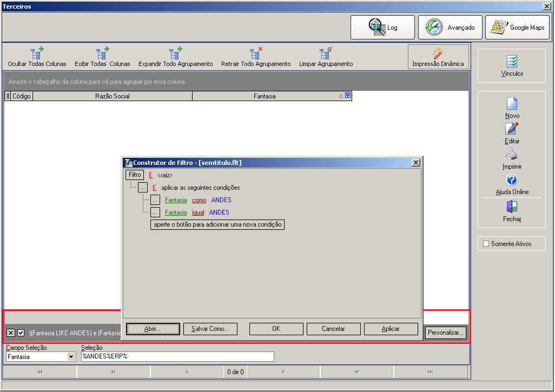Open options for the 'Fantasia como ANDES' condition

click(155, 200)
